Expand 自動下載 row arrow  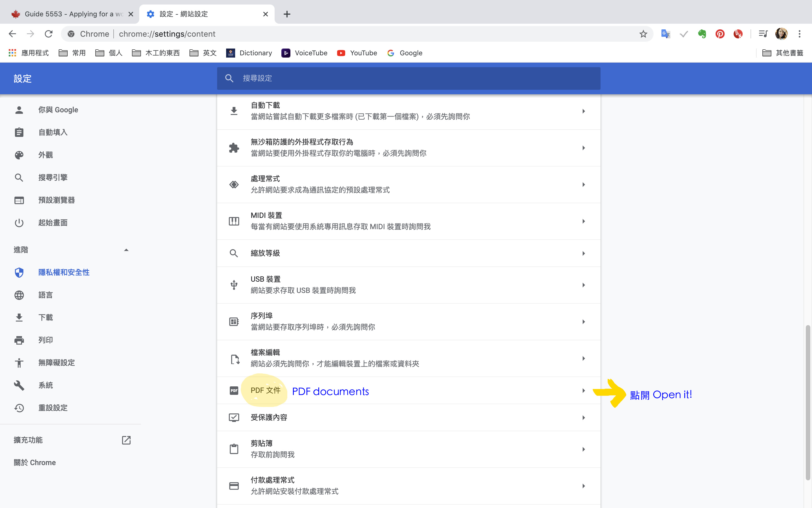(x=584, y=111)
